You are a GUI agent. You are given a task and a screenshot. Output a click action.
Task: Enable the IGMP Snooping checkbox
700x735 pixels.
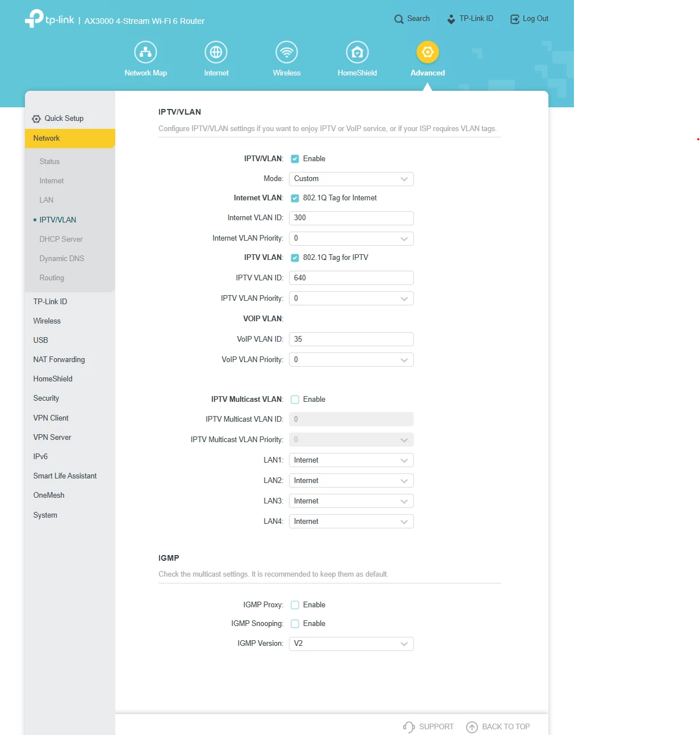295,624
